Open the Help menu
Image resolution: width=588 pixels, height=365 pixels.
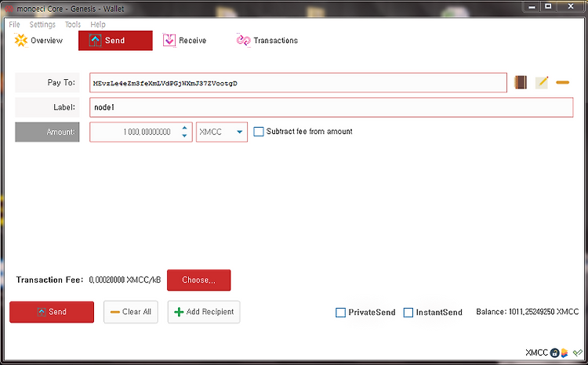[98, 24]
